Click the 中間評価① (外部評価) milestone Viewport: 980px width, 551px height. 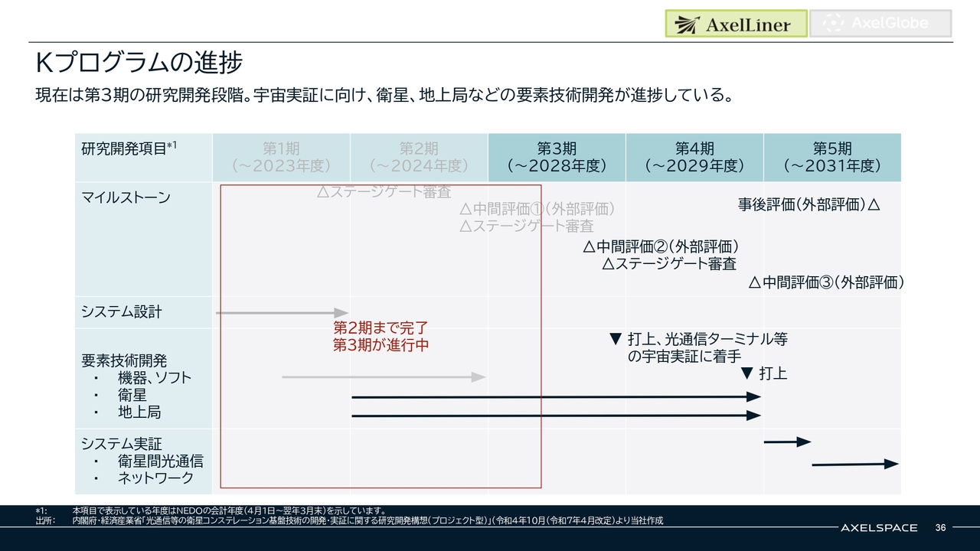pos(537,209)
